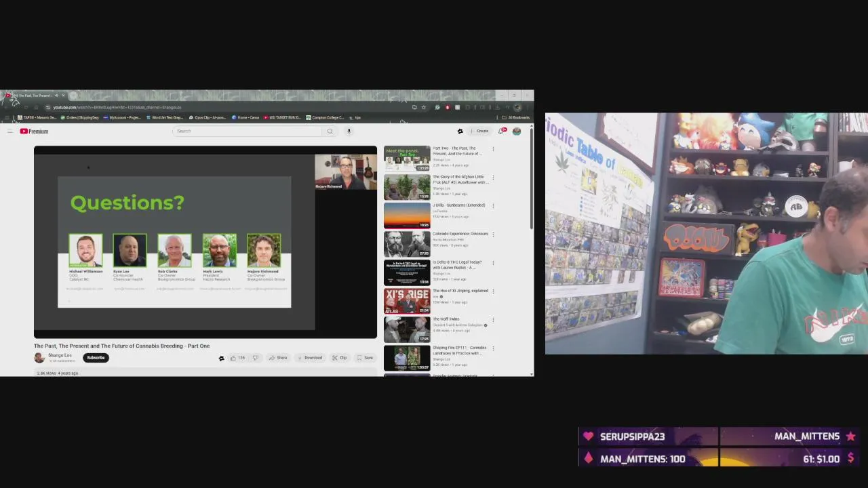Screen dimensions: 868x488
Task: Like the video with thumbs-up button
Action: 237,358
